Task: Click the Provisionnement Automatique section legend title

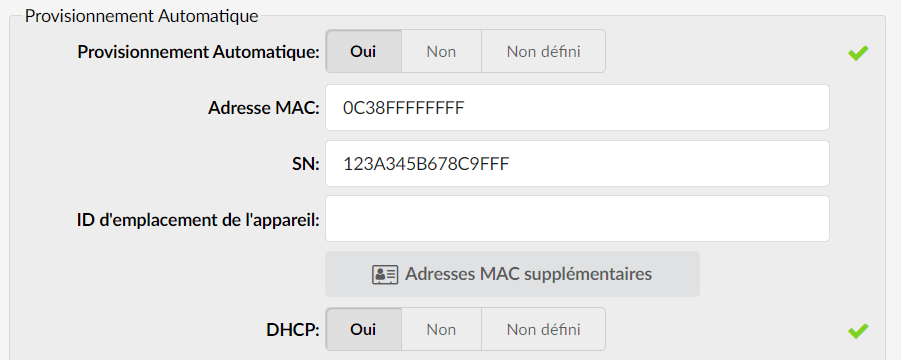Action: [x=142, y=16]
